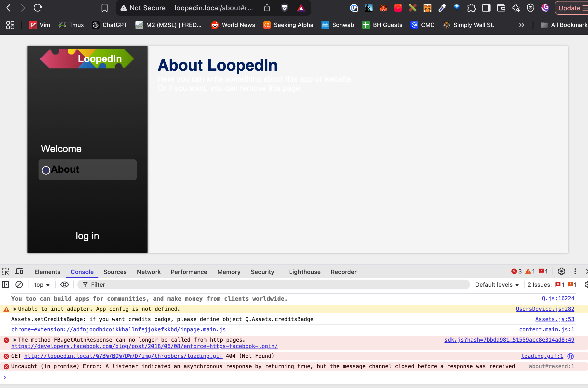Screen dimensions: 588x388
Task: Toggle live expression eye icon
Action: 64,285
